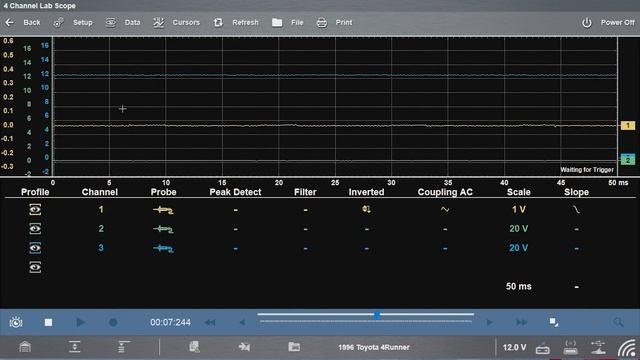Select the channel 3 probe icon
Viewport: 640px width, 360px height.
pyautogui.click(x=163, y=248)
